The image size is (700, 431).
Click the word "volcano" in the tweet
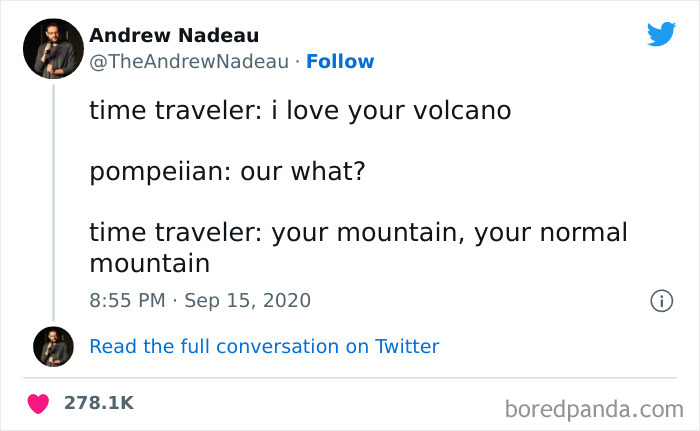(463, 110)
